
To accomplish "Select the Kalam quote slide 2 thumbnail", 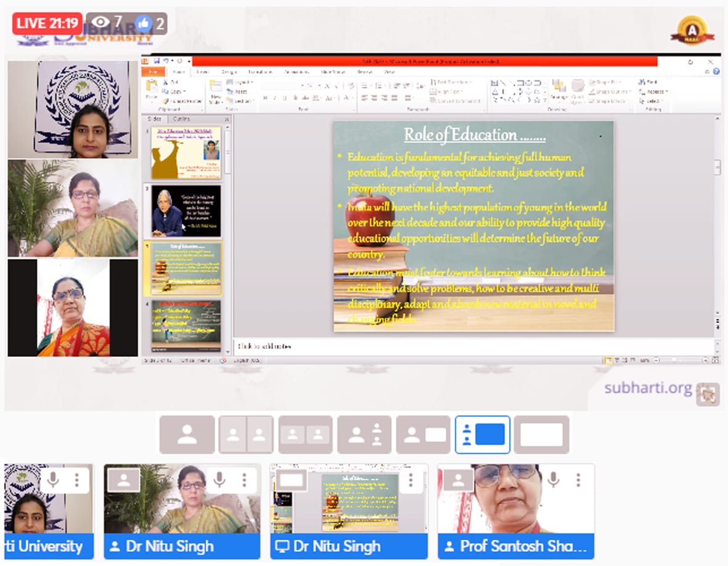I will point(186,211).
